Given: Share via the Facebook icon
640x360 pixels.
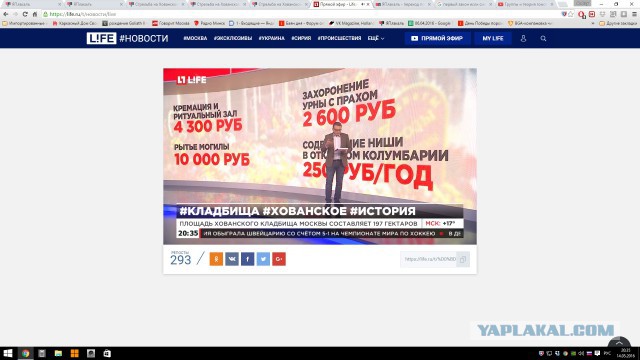Looking at the screenshot, I should [x=247, y=259].
